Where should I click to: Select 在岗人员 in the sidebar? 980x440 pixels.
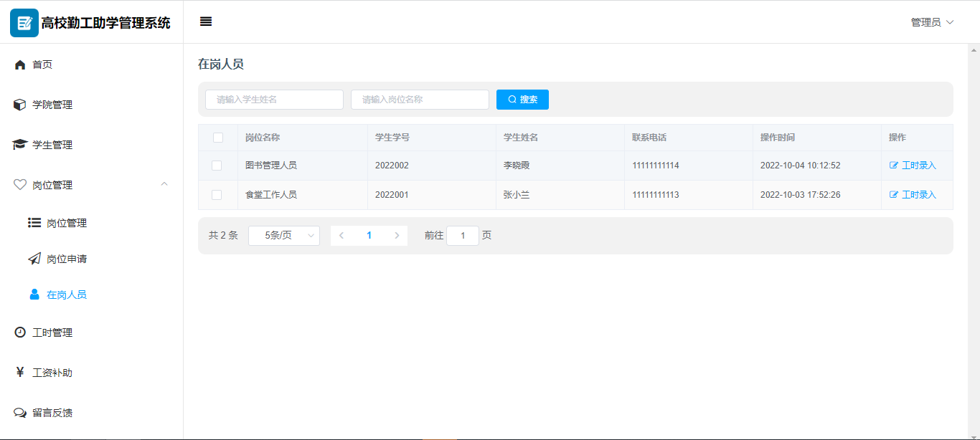67,295
